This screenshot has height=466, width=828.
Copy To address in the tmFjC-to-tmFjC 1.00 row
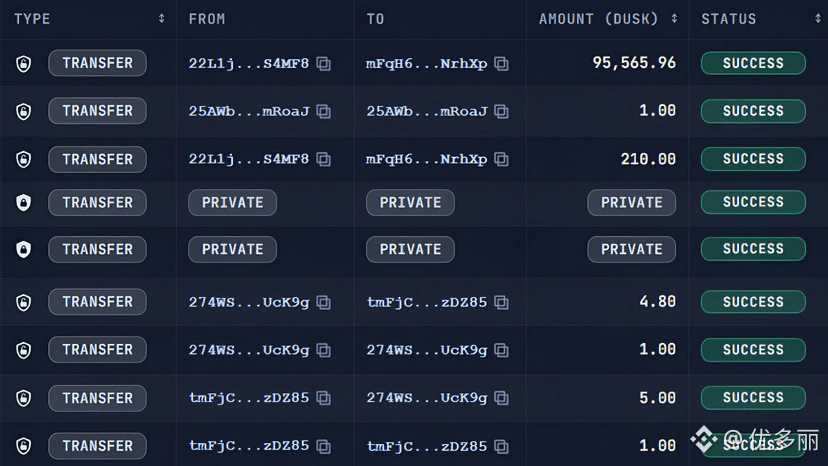[502, 446]
